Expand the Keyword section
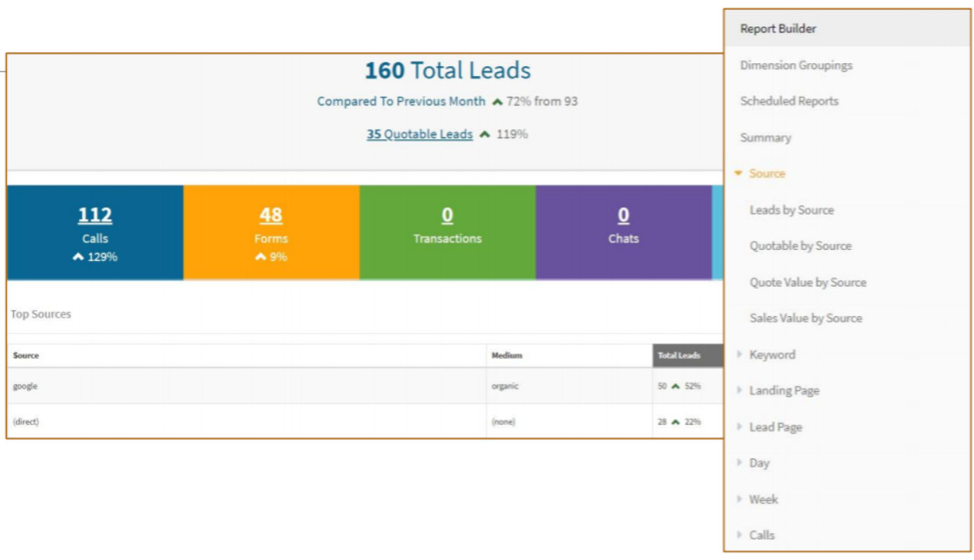Viewport: 974px width, 560px height. tap(772, 355)
